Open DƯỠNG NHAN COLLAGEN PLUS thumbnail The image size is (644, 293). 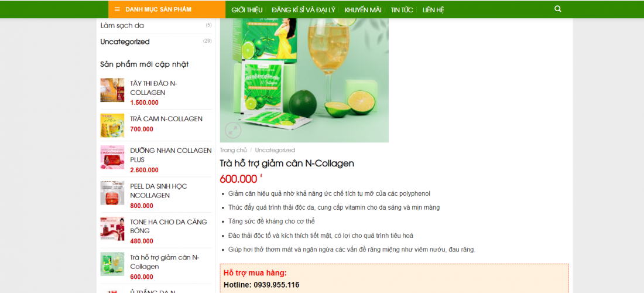[112, 158]
